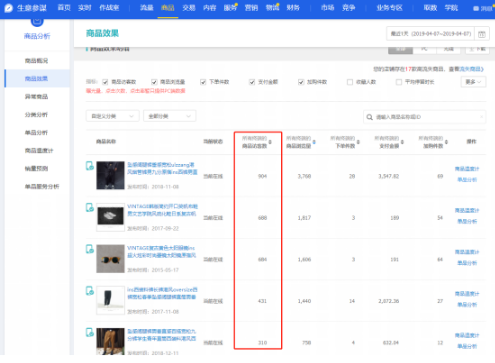Click the mobile icon beside the 2017-09-22 product
This screenshot has height=363, width=495.
pyautogui.click(x=90, y=207)
